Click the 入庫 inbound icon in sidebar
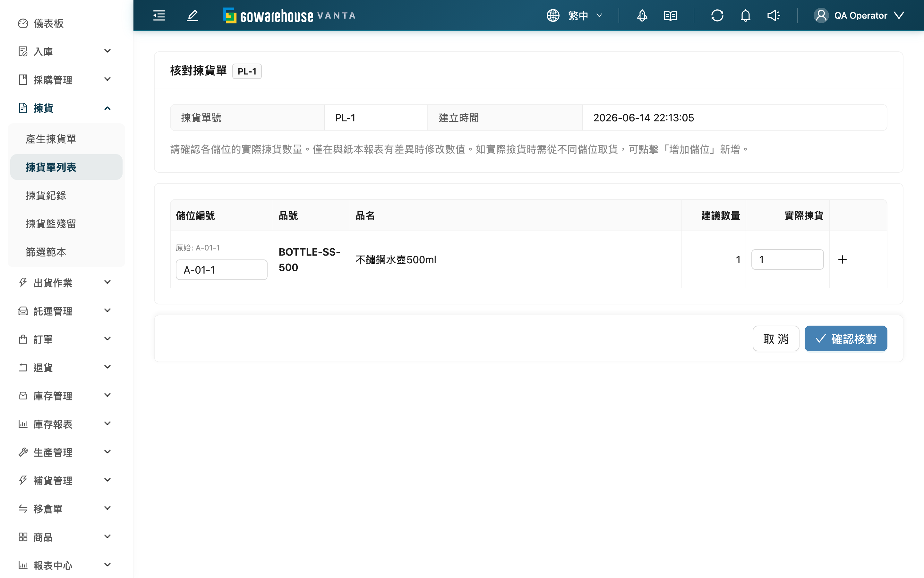 tap(23, 51)
